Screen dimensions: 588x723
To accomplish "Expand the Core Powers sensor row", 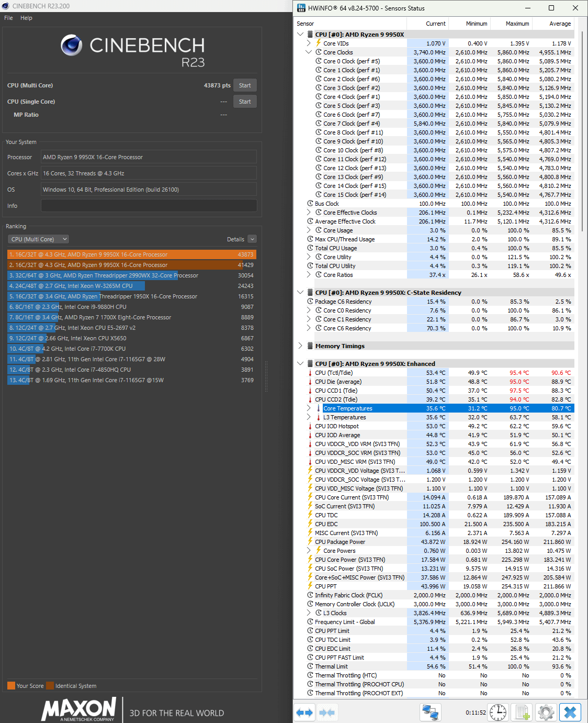I will (309, 551).
